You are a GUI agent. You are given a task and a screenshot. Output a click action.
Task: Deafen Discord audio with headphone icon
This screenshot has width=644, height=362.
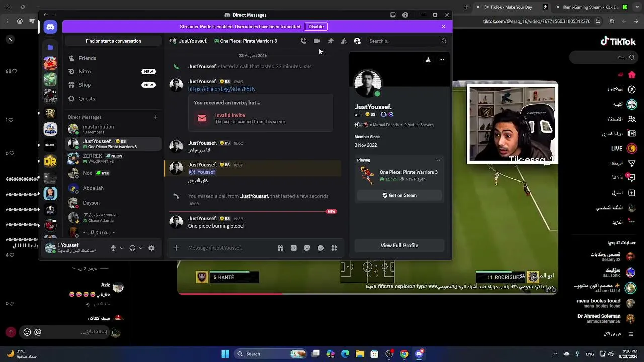click(x=132, y=248)
